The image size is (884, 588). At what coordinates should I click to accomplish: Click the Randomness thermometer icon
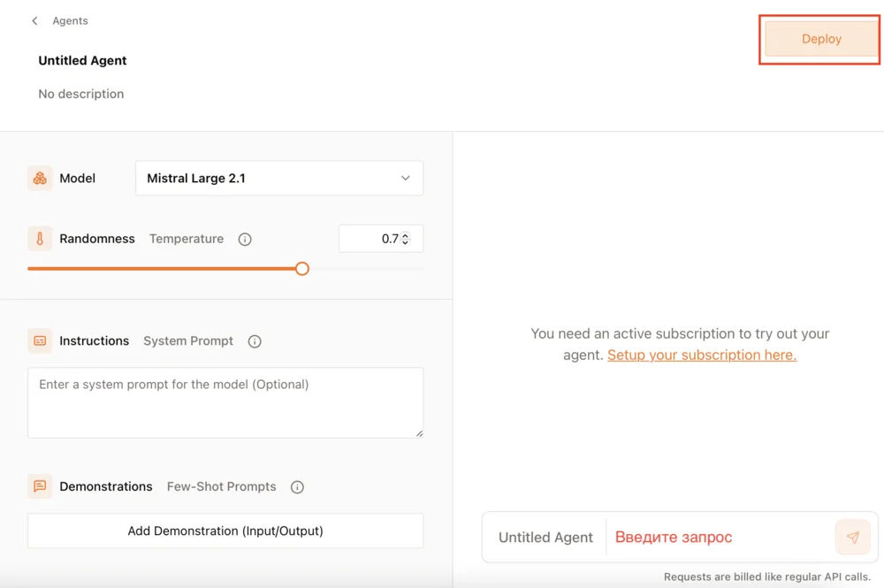point(40,239)
